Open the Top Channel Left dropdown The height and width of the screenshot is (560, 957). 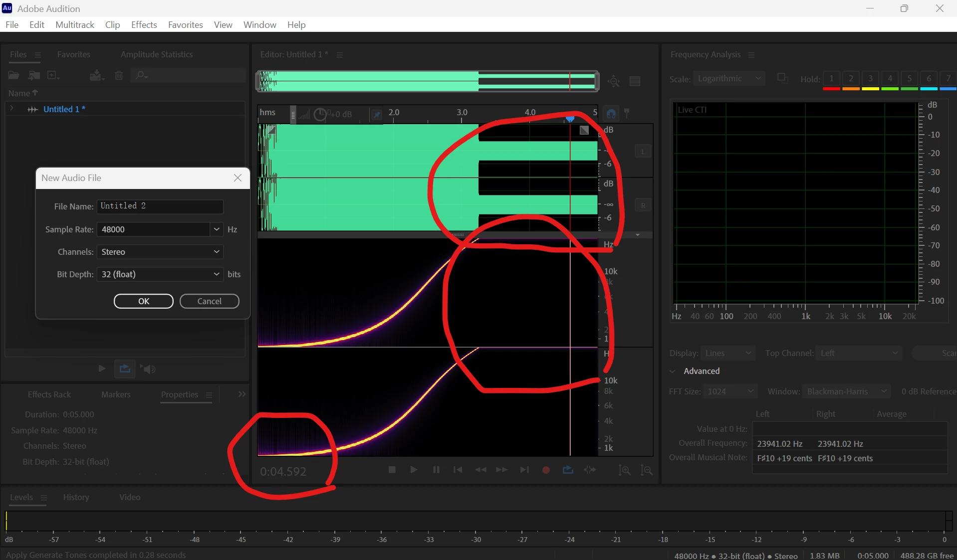click(859, 353)
